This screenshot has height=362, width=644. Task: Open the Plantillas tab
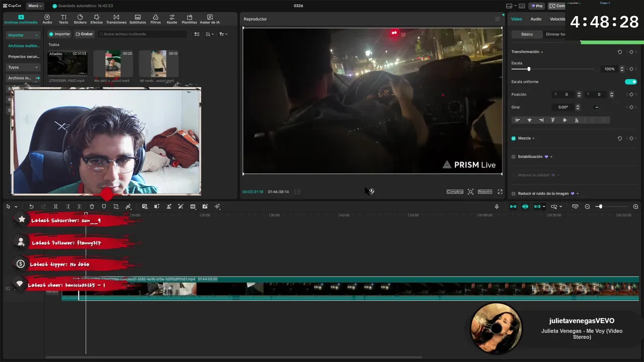click(189, 19)
